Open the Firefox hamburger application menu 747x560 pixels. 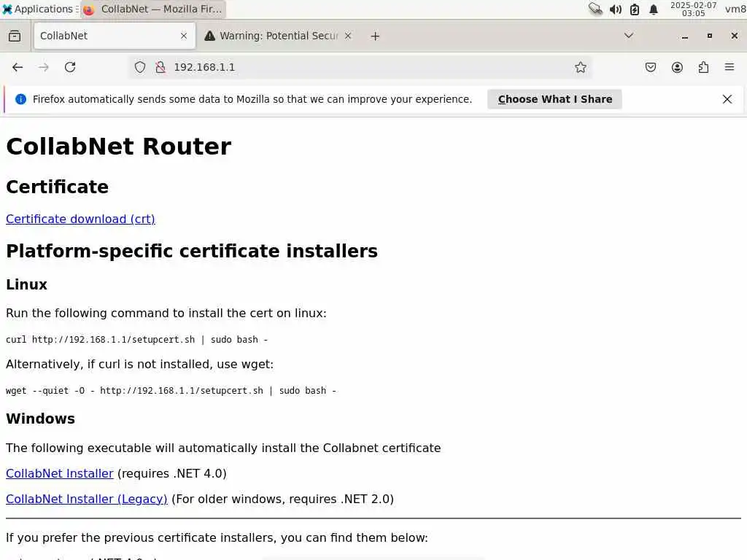click(729, 67)
